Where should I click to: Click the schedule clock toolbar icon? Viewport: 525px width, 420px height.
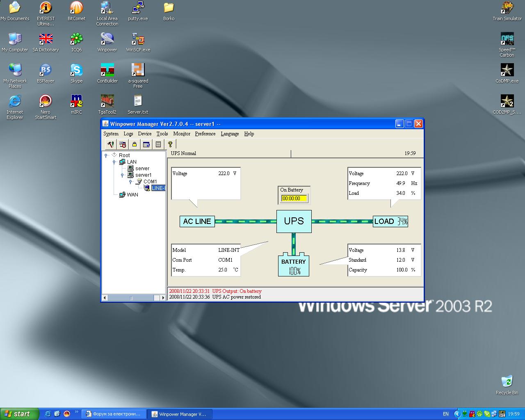coord(122,144)
